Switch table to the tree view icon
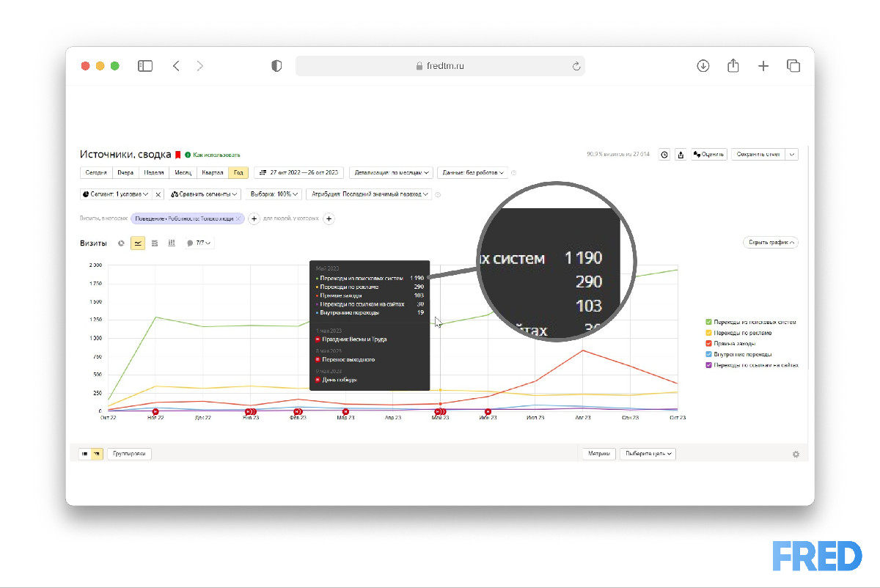 (97, 454)
